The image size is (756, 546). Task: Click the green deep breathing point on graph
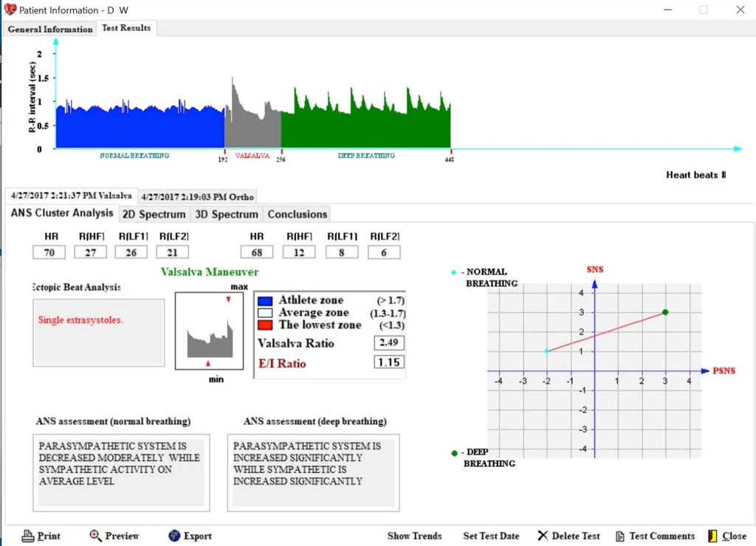click(x=665, y=312)
